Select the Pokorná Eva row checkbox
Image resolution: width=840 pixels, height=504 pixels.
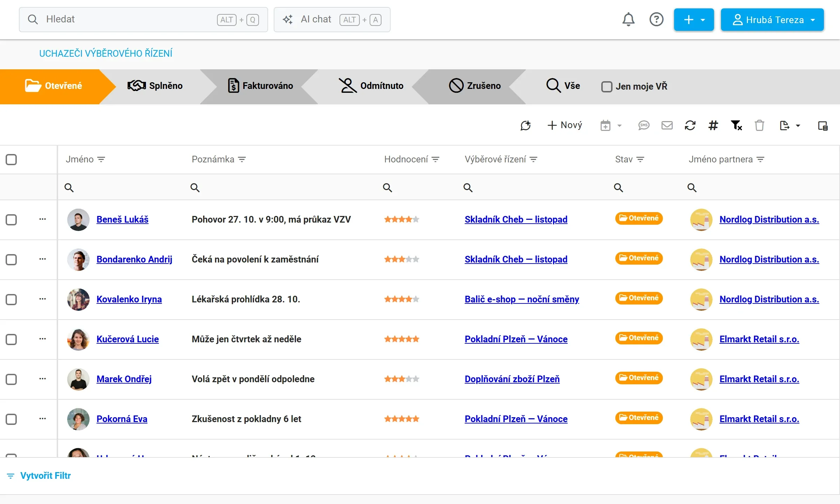[11, 419]
